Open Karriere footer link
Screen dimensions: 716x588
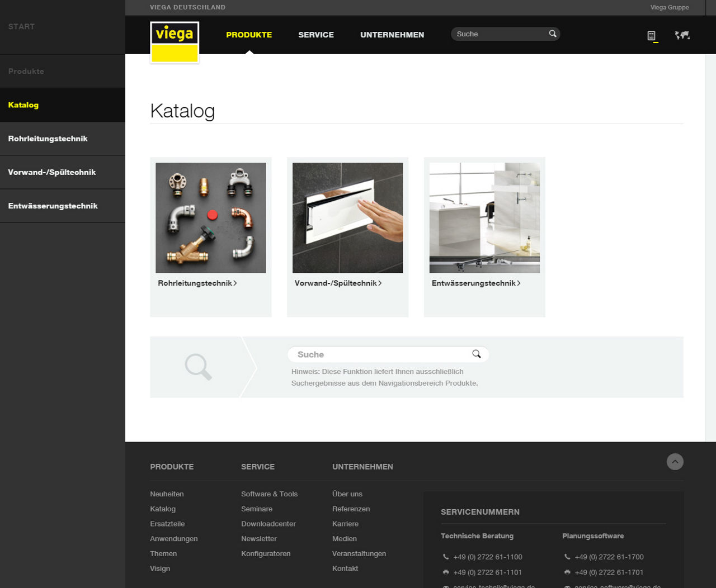345,524
